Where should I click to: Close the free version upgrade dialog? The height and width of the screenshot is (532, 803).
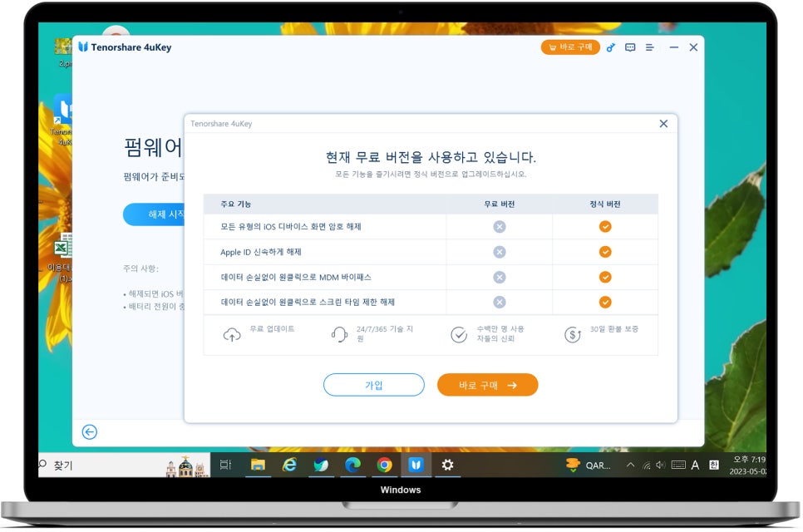coord(663,123)
